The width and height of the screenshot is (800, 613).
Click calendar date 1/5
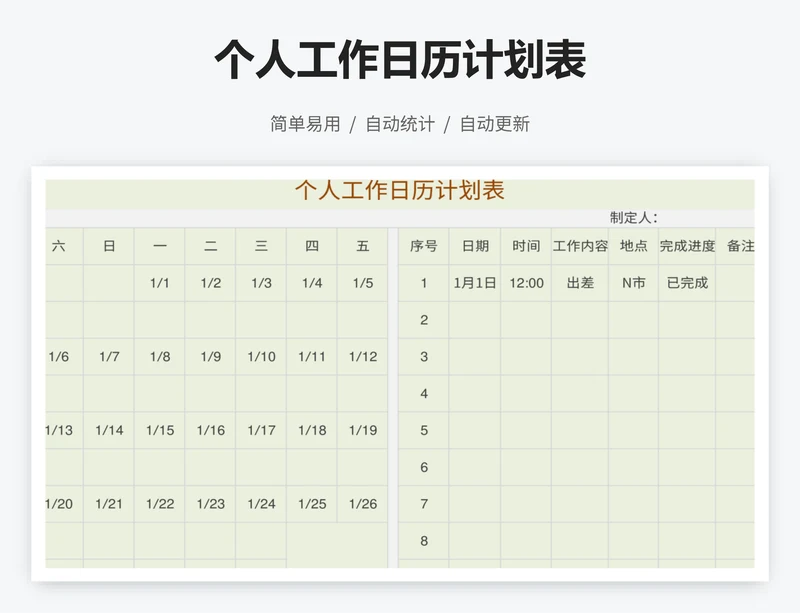point(363,283)
